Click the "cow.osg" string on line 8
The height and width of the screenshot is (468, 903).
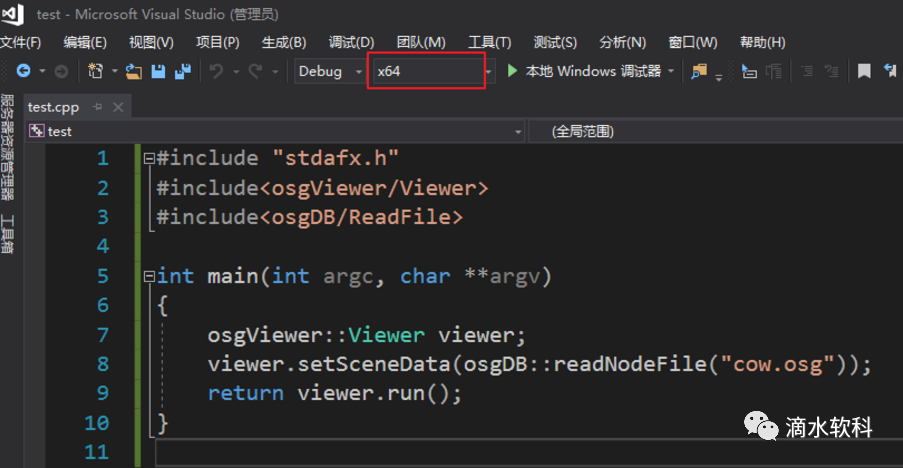tap(777, 364)
